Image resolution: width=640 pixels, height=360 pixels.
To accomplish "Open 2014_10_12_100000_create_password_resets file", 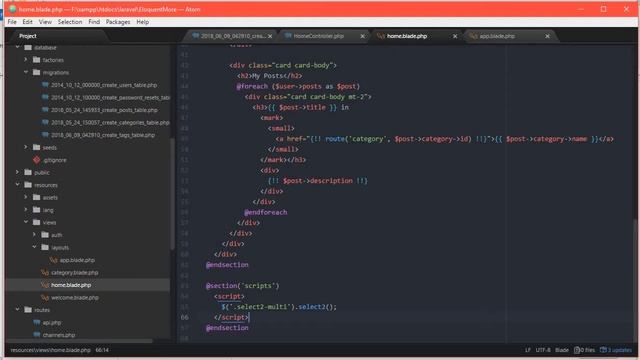I will tap(111, 98).
